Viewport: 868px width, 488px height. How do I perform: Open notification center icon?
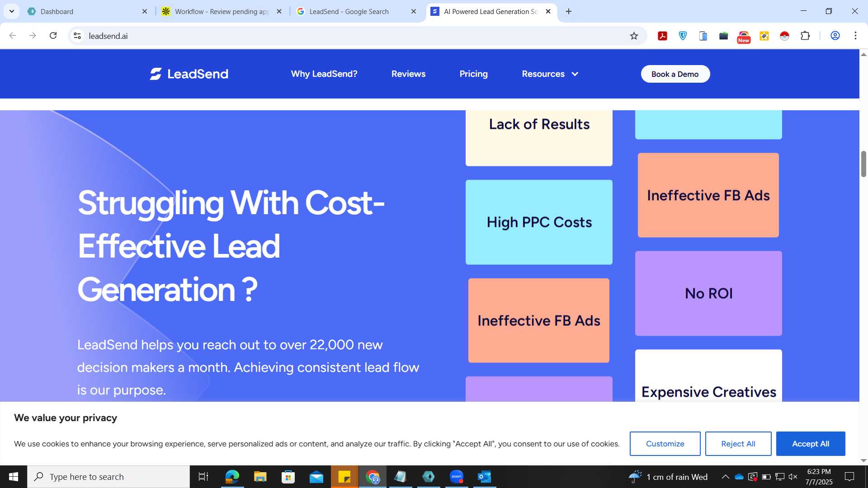pos(849,477)
